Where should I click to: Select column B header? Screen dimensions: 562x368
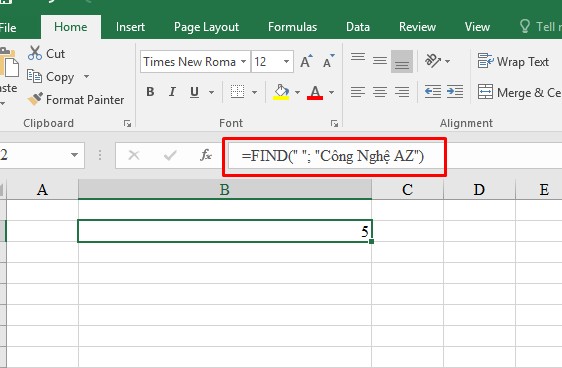[x=225, y=189]
